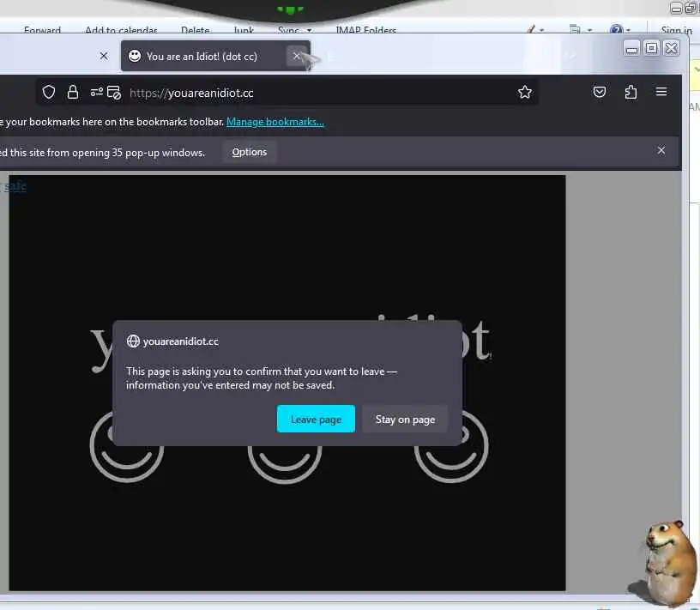Click the blocked pop-up icon in address bar

pos(114,93)
